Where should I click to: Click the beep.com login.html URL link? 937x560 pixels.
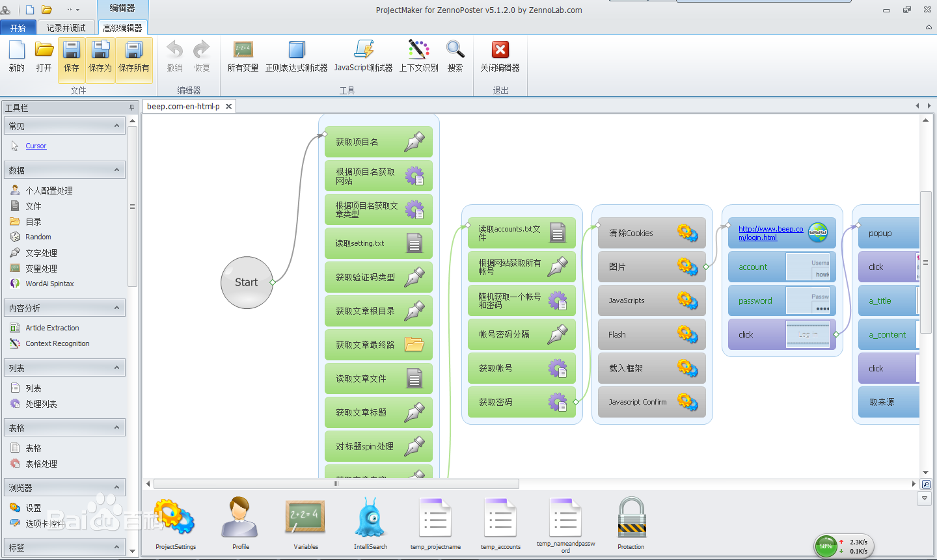[770, 233]
